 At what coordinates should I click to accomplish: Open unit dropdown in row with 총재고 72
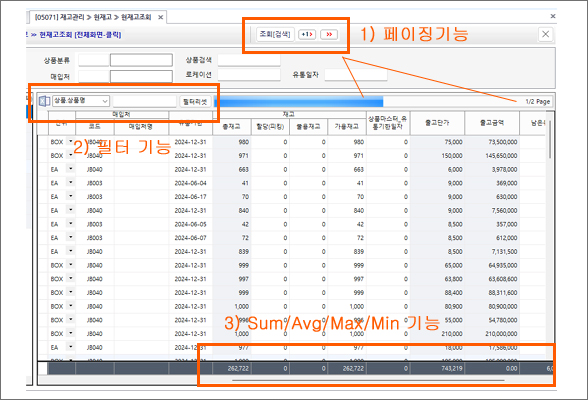[70, 237]
